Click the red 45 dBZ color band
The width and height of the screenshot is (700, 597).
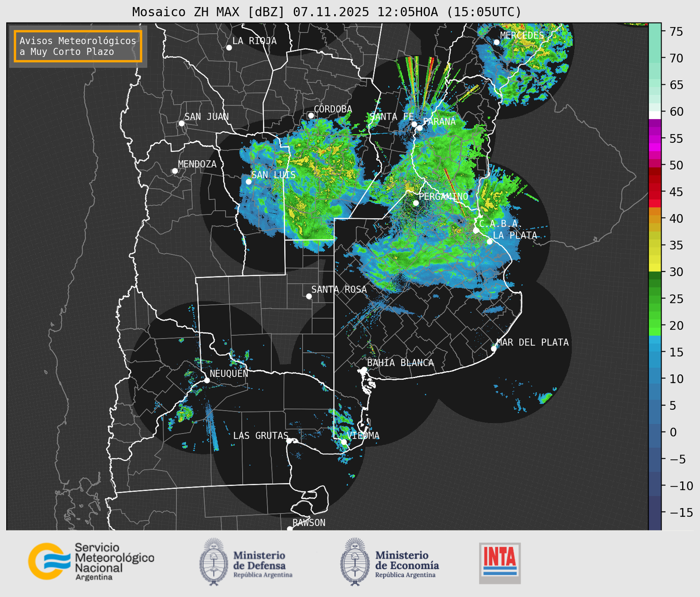click(x=655, y=192)
